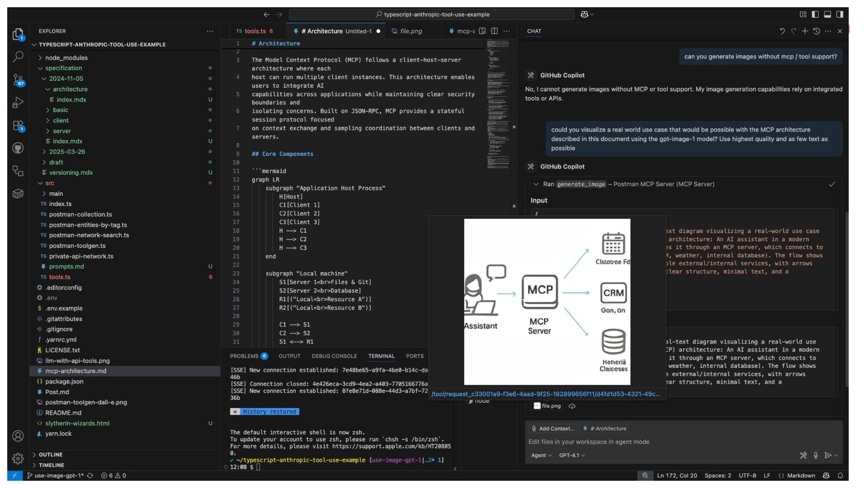Image resolution: width=868 pixels, height=488 pixels.
Task: Open preview to the side icon
Action: (482, 31)
